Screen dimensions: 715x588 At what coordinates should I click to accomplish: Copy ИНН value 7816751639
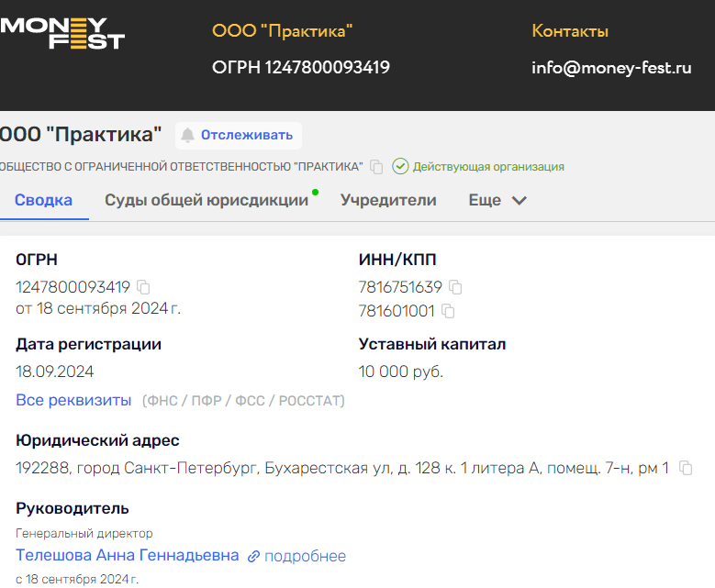455,287
